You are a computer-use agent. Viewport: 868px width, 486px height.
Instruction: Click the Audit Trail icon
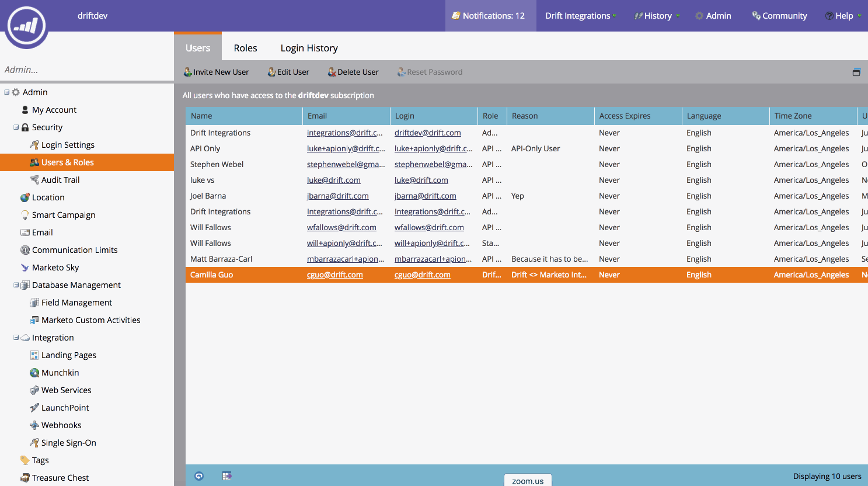point(34,180)
